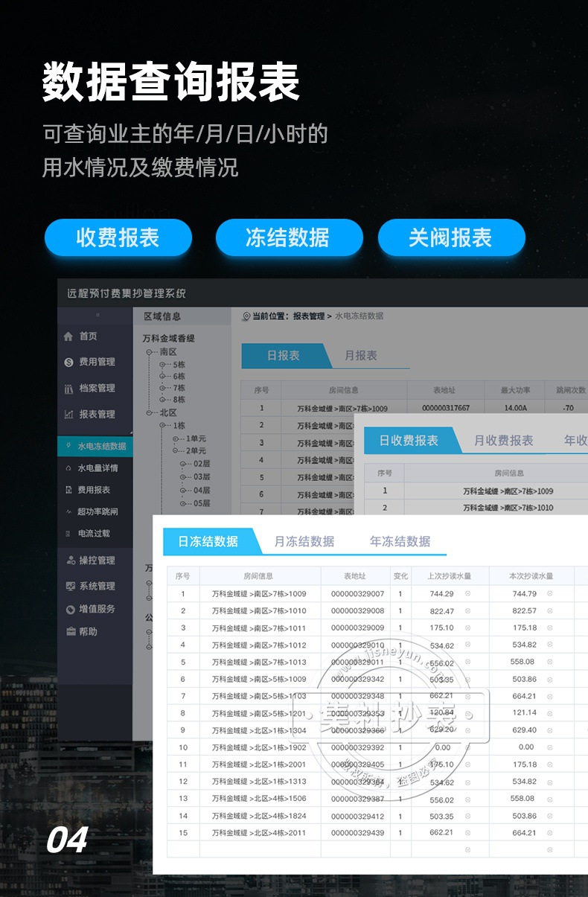
Task: Select the 帮助 help briefcase icon
Action: [x=71, y=631]
